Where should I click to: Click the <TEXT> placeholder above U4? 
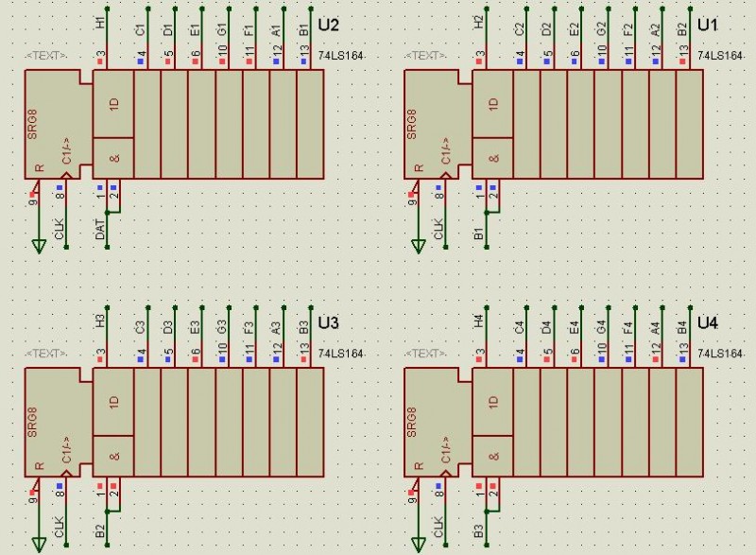(x=425, y=354)
